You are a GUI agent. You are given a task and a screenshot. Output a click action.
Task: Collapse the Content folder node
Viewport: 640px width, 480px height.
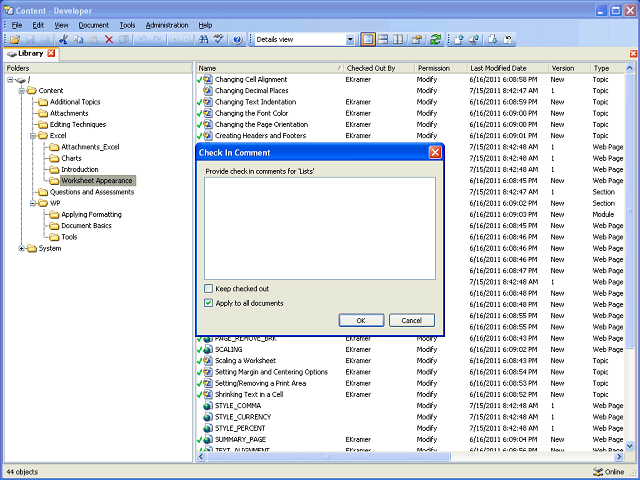tap(22, 91)
